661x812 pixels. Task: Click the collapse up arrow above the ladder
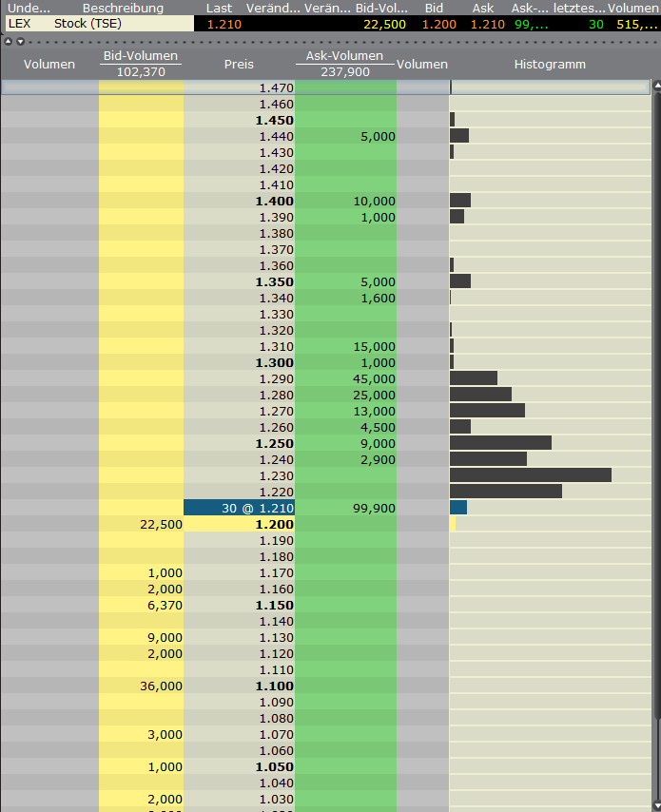9,41
